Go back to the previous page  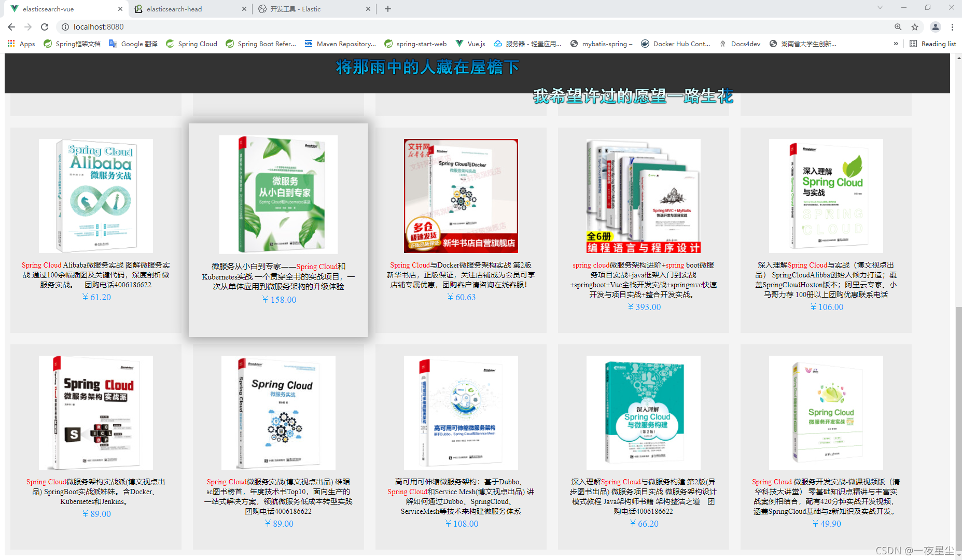(x=11, y=27)
